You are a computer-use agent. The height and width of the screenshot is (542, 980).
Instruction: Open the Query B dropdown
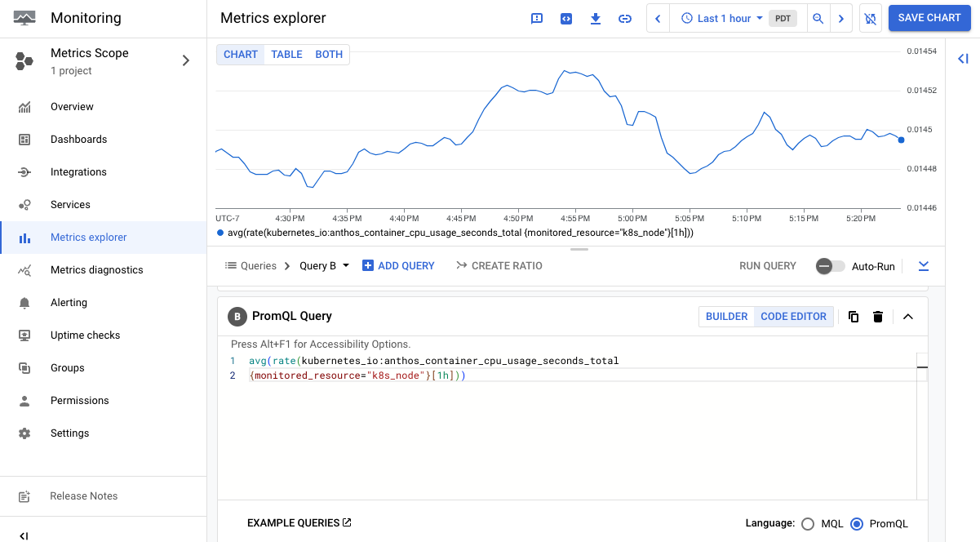point(321,265)
